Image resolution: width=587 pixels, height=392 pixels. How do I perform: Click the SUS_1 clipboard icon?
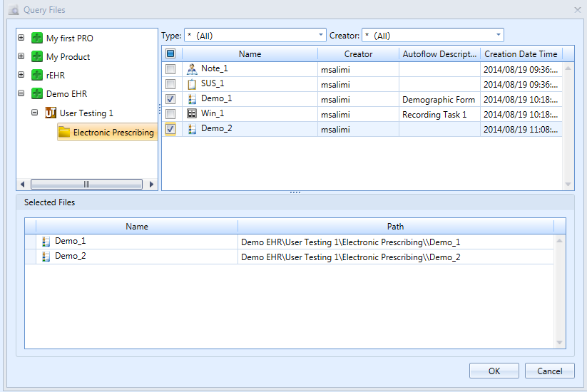191,84
